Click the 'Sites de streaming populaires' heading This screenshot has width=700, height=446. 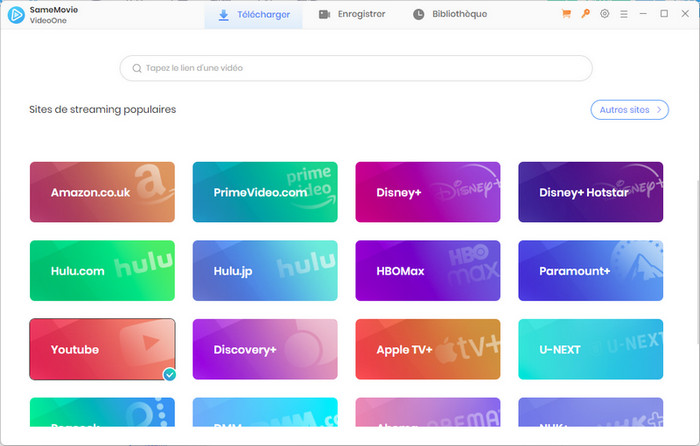point(103,109)
